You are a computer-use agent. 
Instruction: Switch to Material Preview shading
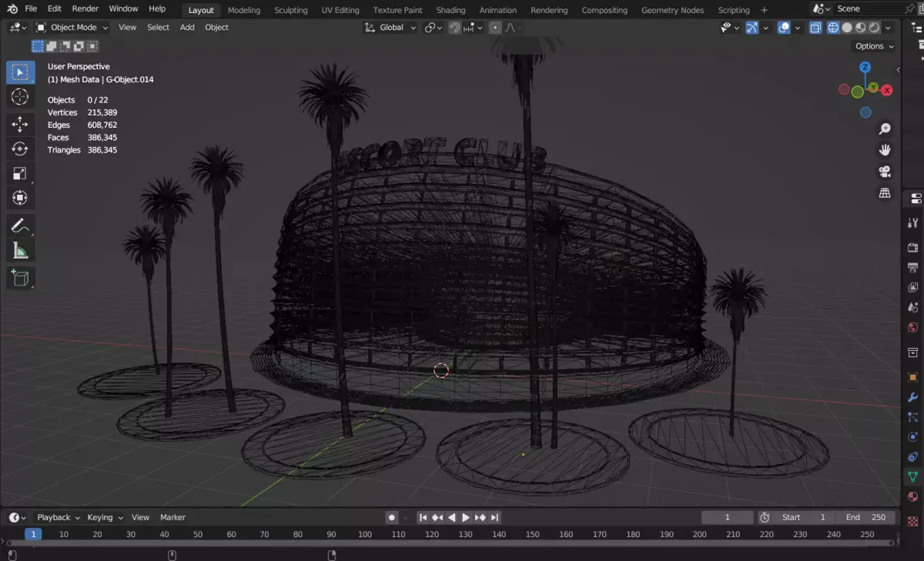[x=861, y=28]
